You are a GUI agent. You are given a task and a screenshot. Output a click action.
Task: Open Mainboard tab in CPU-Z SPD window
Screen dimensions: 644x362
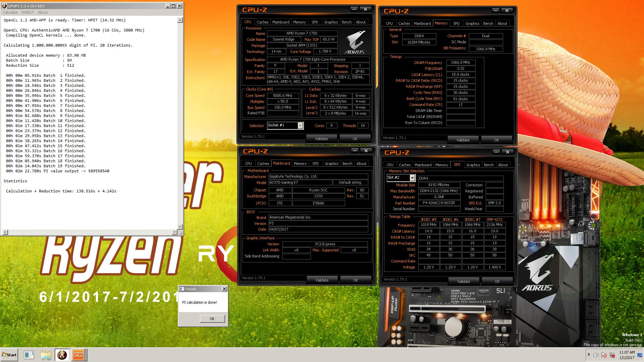423,165
